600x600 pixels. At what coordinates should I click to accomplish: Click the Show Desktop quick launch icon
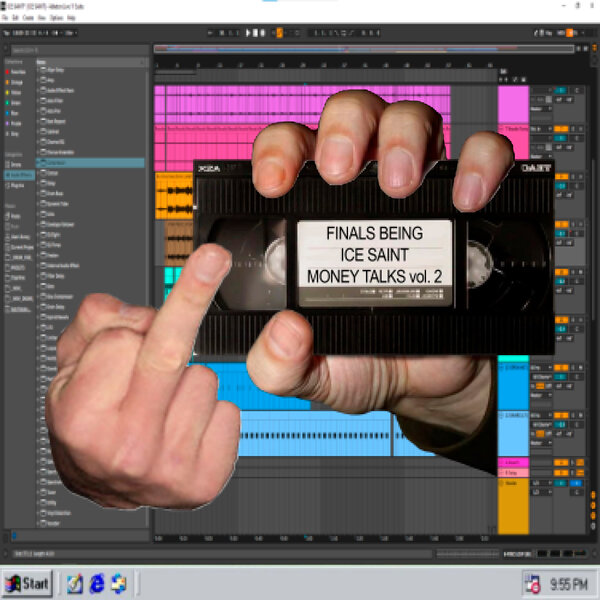pos(75,582)
